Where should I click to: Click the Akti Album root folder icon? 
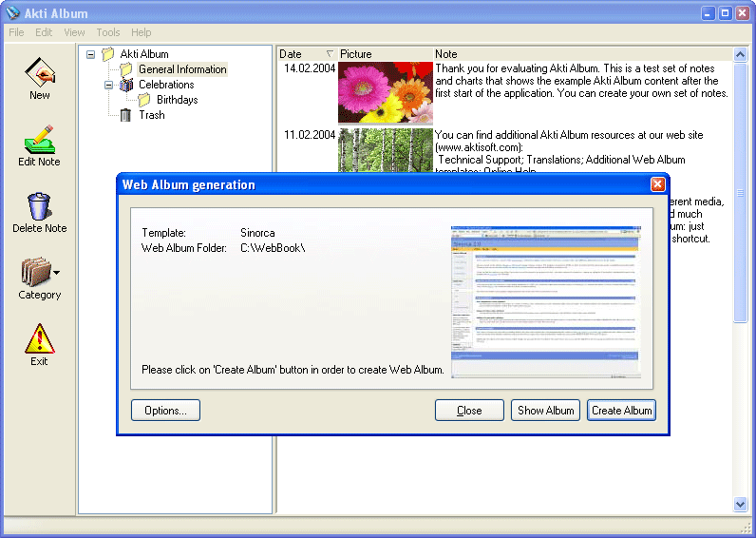(x=108, y=54)
